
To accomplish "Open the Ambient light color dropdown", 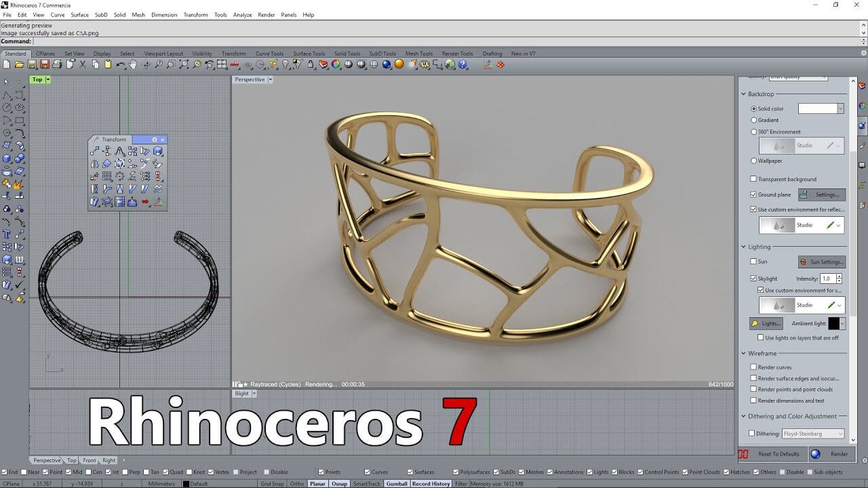I will (842, 324).
